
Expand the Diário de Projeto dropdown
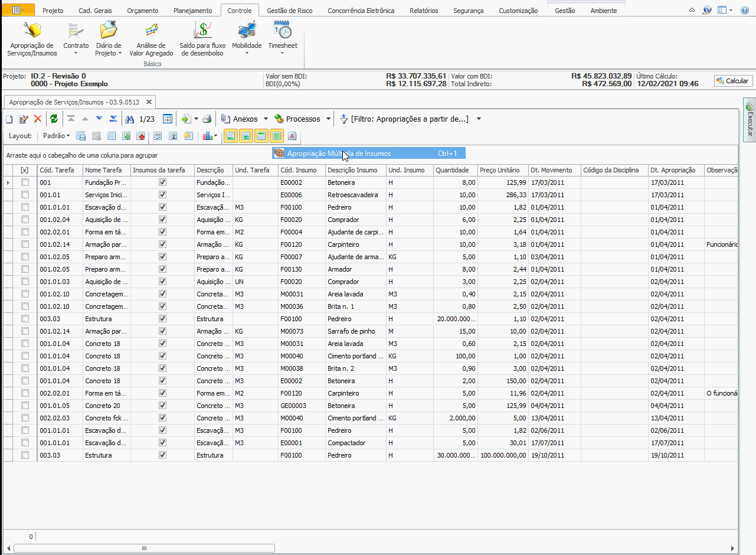120,53
